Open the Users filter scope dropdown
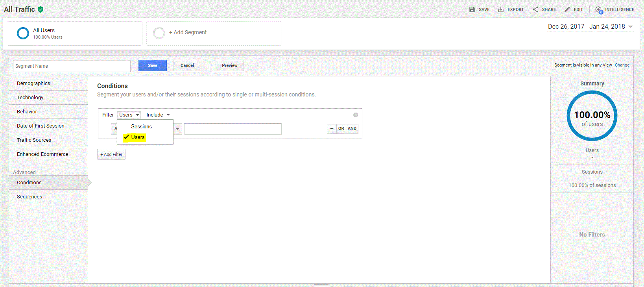 (x=129, y=115)
